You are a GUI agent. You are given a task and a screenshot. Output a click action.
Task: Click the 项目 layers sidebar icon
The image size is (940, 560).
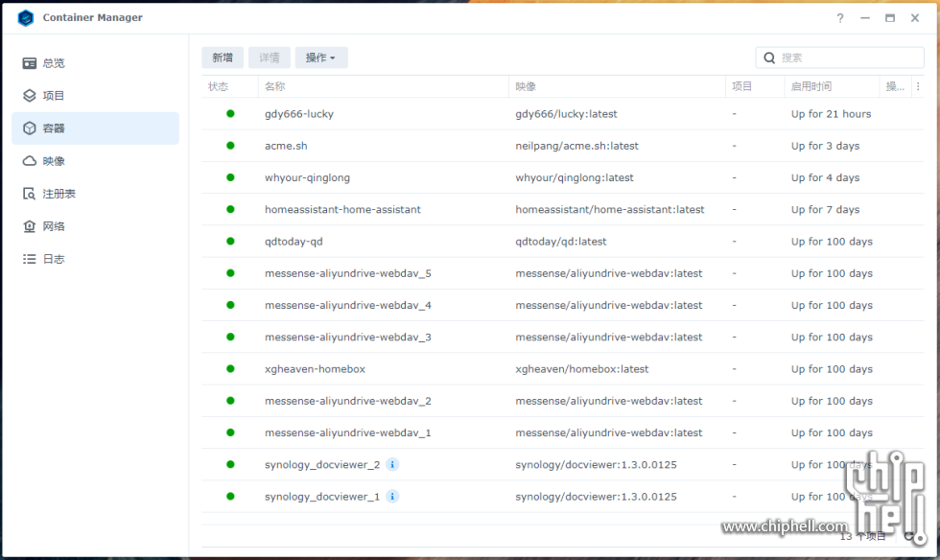point(30,95)
